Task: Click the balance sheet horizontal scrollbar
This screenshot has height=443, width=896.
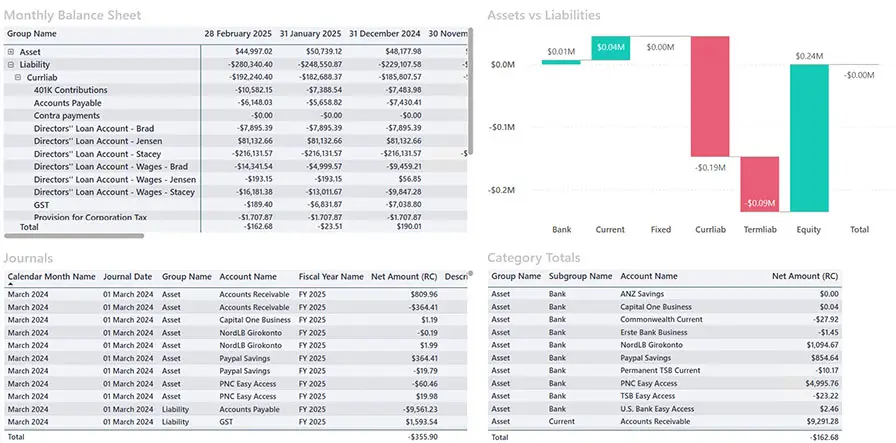Action: [x=75, y=236]
